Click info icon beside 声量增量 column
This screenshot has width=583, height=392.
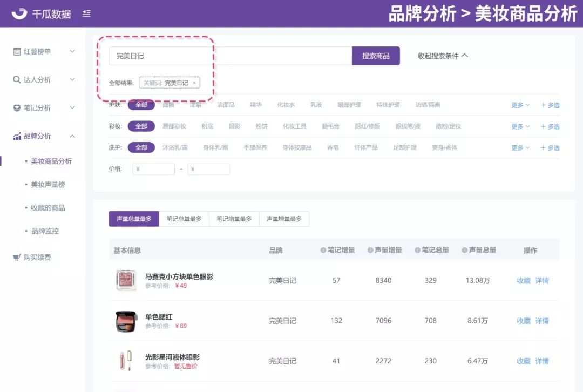pyautogui.click(x=370, y=251)
